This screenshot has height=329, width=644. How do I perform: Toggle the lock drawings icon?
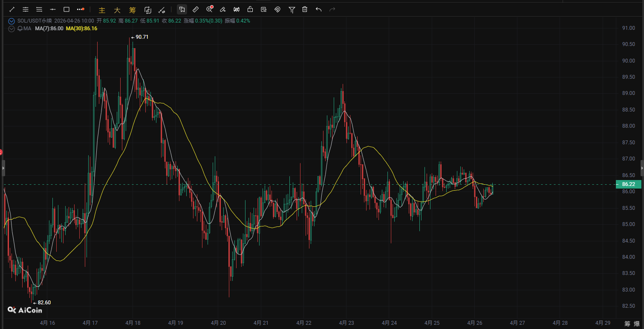250,9
